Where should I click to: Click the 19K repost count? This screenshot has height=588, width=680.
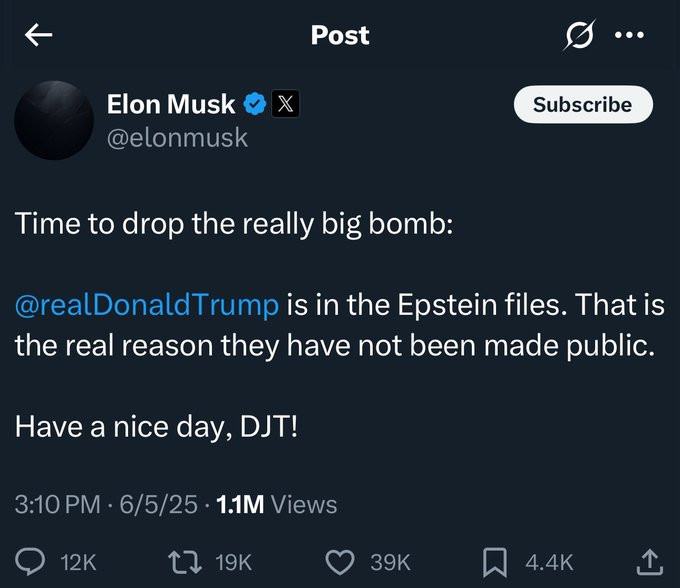click(x=234, y=562)
